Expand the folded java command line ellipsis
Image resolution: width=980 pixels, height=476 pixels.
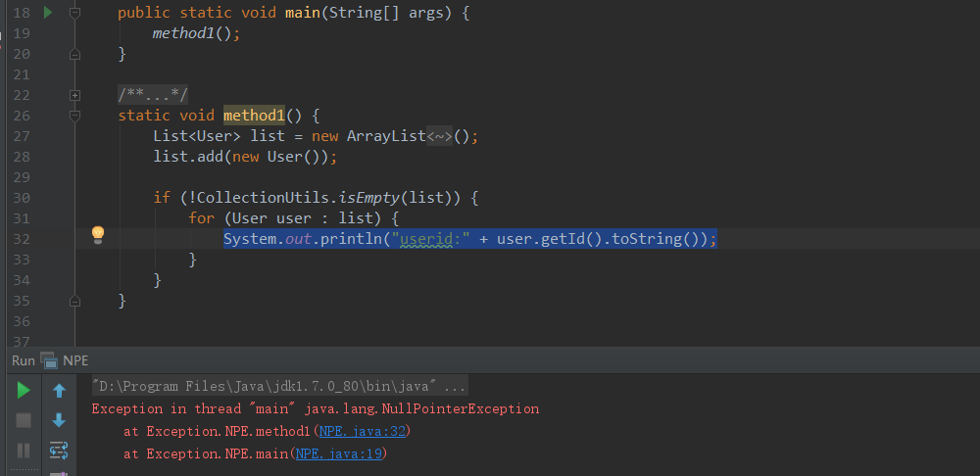click(x=455, y=387)
